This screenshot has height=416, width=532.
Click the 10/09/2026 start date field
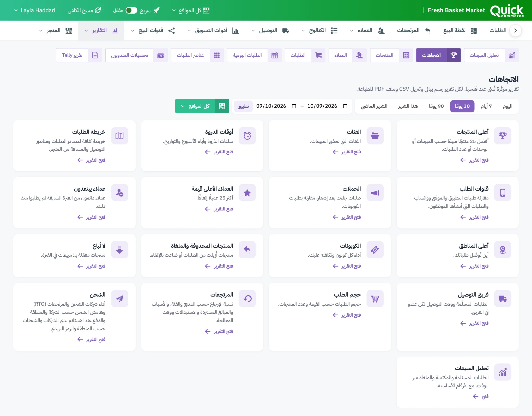click(x=327, y=106)
